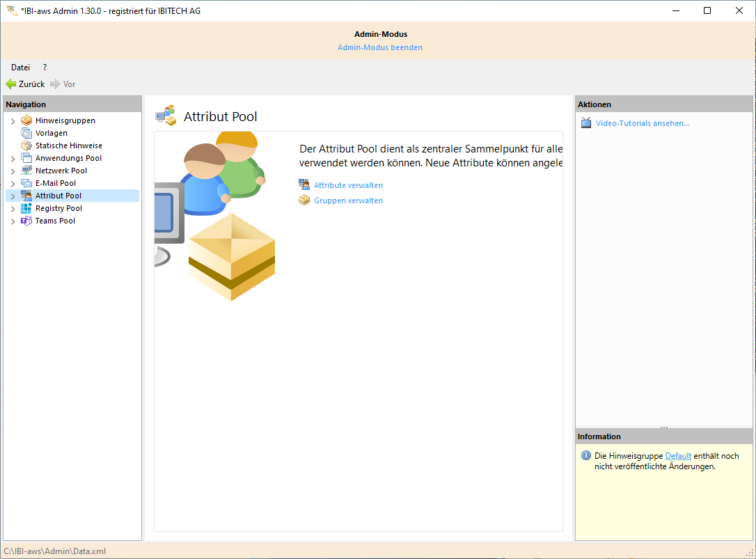Open the Default Hinweisgruppe link
Screen dimensions: 756x559
coord(678,456)
